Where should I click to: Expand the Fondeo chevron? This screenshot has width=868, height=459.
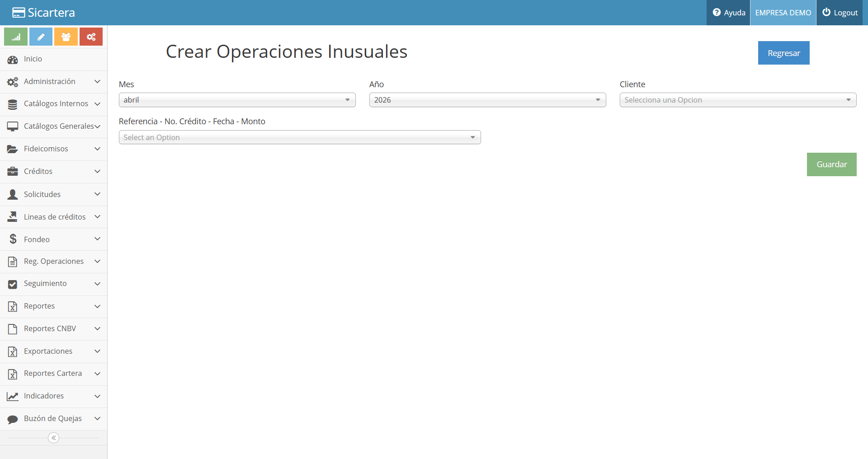tap(97, 239)
